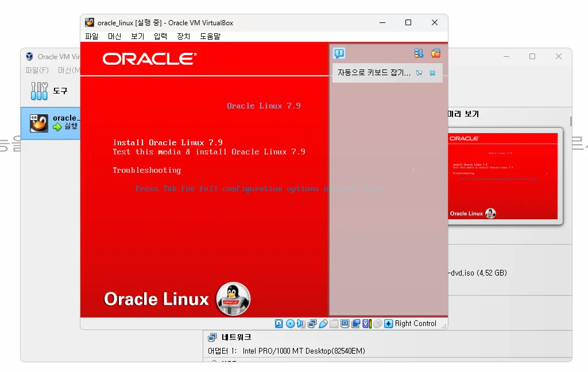This screenshot has width=588, height=372.
Task: Click the optical disc status icon
Action: (290, 324)
